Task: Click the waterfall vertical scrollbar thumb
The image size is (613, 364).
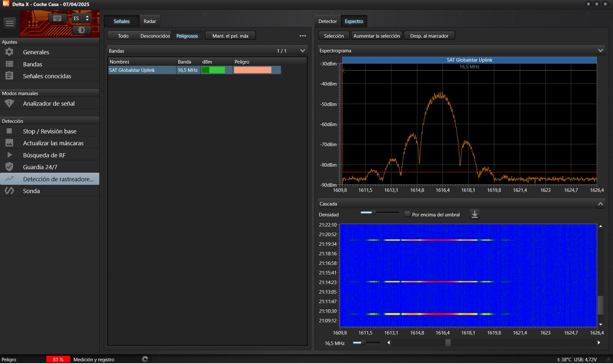Action: (601, 305)
